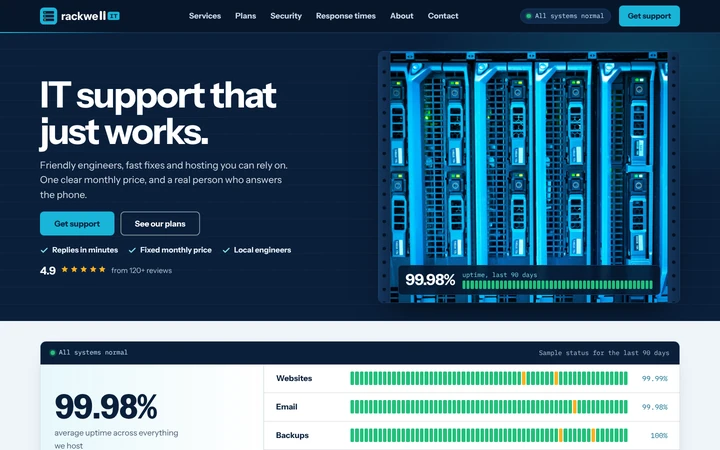Click green dot in status panel header
The image size is (720, 450).
(52, 353)
